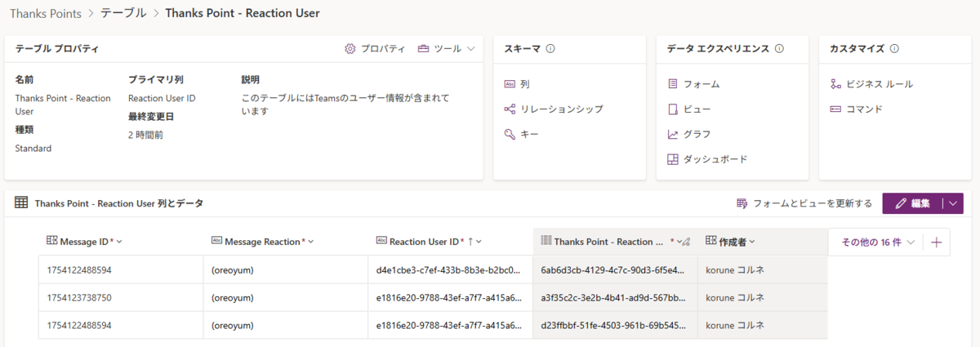Go to テーブル in the breadcrumb

(123, 13)
